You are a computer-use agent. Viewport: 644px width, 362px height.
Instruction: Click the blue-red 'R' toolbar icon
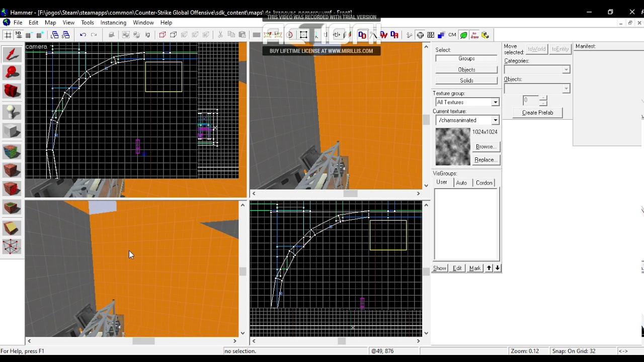[394, 35]
